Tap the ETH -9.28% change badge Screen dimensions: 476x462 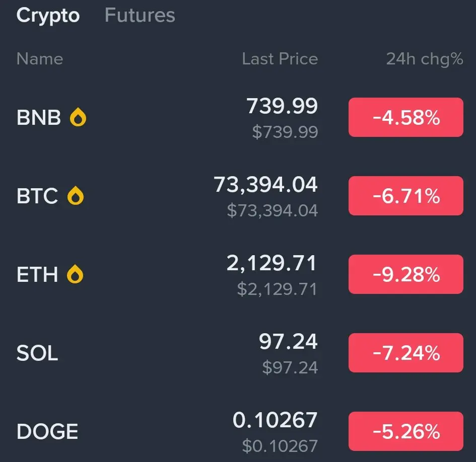405,274
